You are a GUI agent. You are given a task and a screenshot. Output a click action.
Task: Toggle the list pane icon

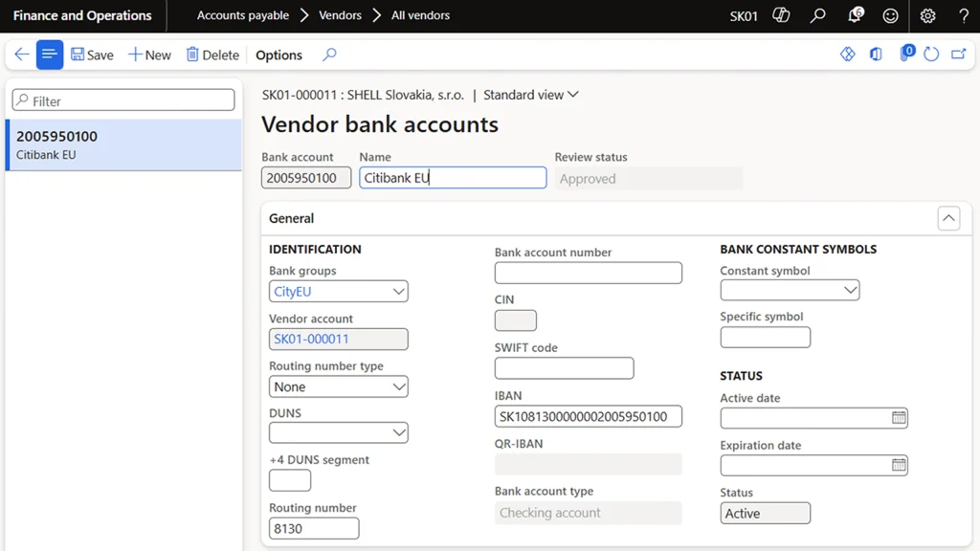point(50,55)
